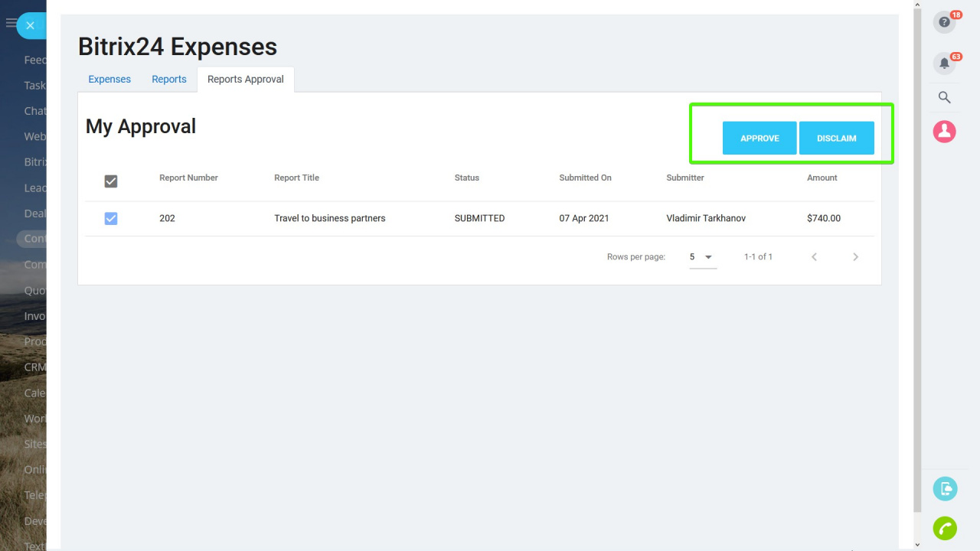The width and height of the screenshot is (980, 551).
Task: Click the 07 Apr 2021 date cell
Action: [x=584, y=218]
